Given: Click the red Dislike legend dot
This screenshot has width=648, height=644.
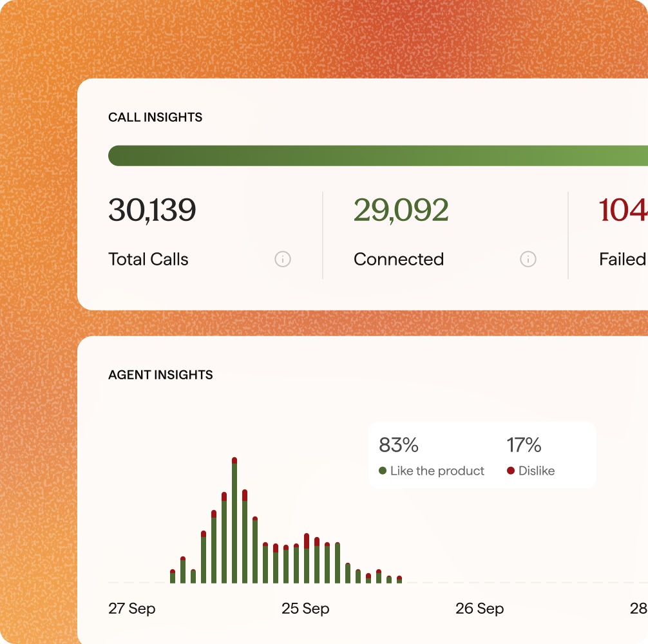Looking at the screenshot, I should click(x=510, y=471).
